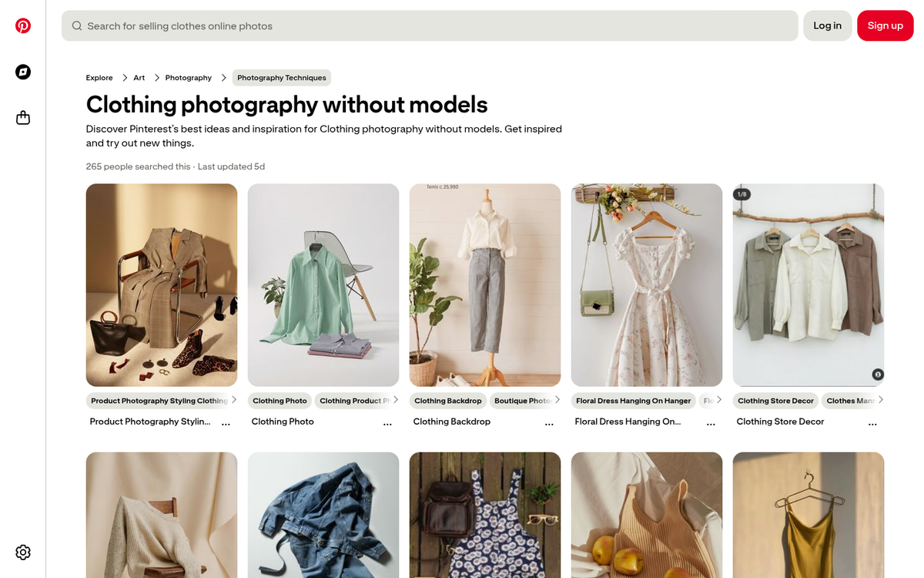This screenshot has width=924, height=578.
Task: Click the red Sign up button
Action: (x=885, y=25)
